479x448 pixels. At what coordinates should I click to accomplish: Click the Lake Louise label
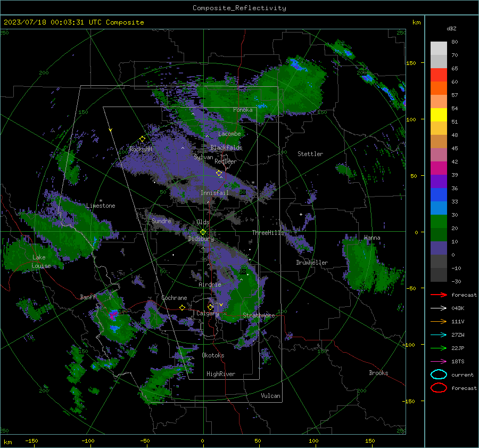(41, 262)
